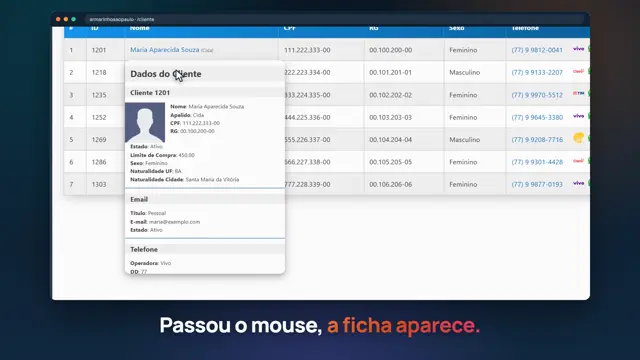This screenshot has height=360, width=640.
Task: Open phone link (77) 9 9208-7716
Action: [x=537, y=140]
